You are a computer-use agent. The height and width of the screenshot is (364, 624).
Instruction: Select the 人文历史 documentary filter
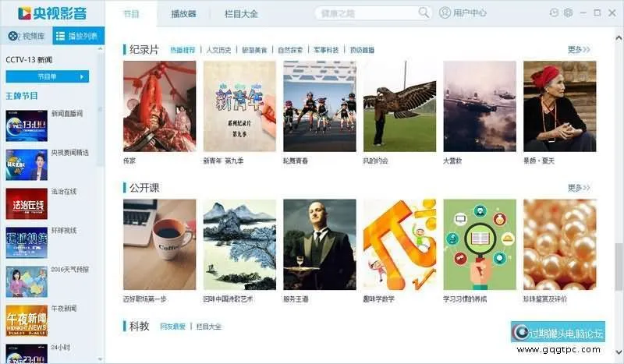[218, 50]
